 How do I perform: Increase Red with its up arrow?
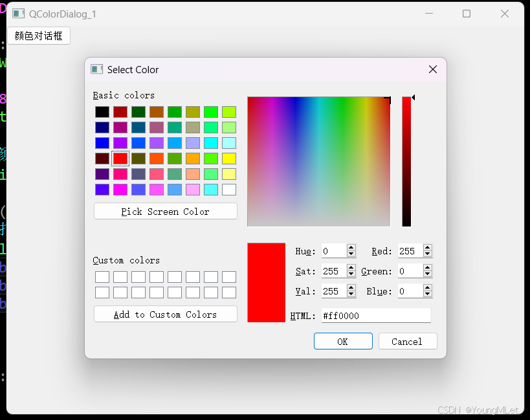point(428,248)
